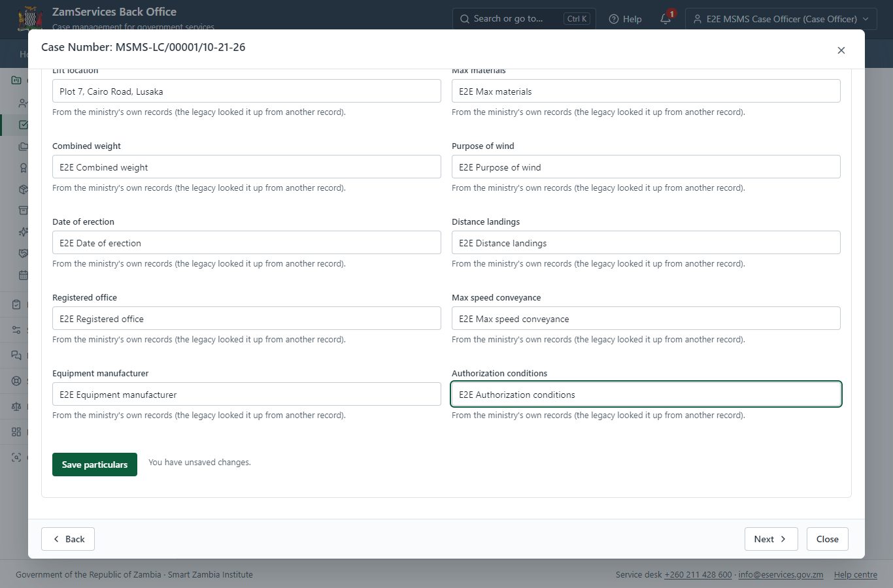Click the Save particulars button
Viewport: 893px width, 588px height.
click(95, 465)
